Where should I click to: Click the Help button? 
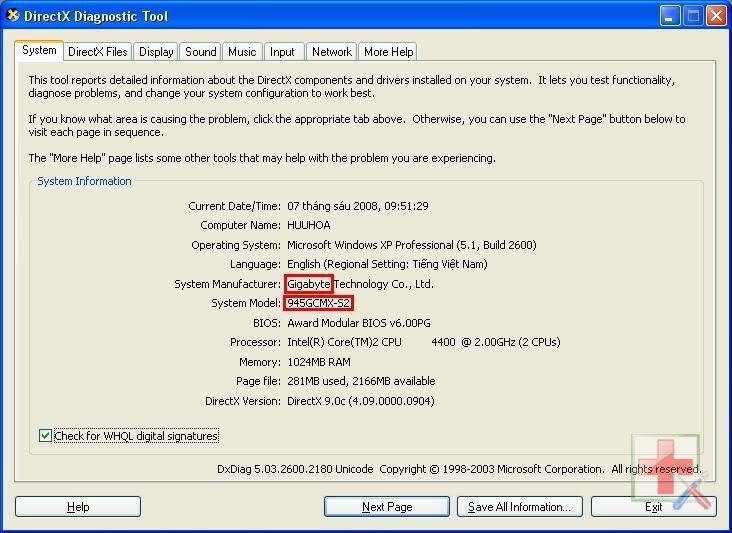[78, 507]
